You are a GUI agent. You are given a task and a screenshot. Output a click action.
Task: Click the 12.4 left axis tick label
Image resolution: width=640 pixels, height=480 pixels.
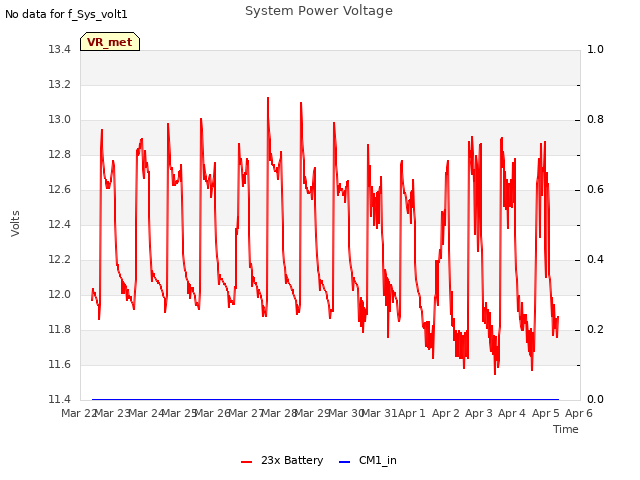(60, 224)
